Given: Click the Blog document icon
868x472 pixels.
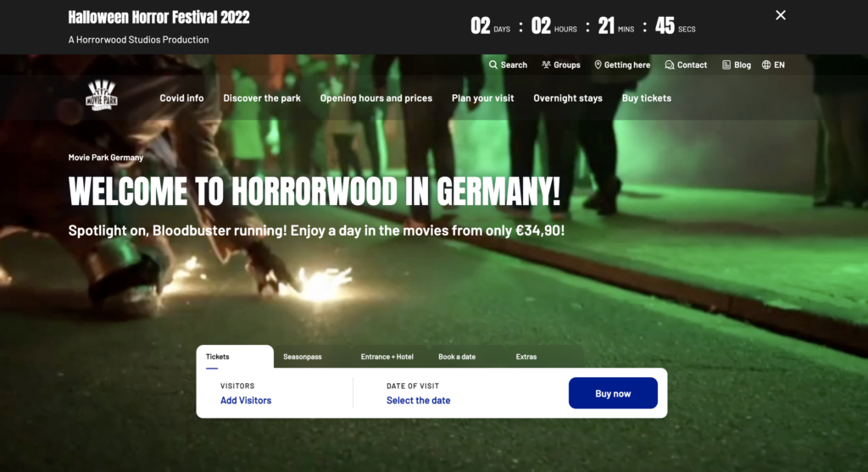Looking at the screenshot, I should click(x=726, y=64).
